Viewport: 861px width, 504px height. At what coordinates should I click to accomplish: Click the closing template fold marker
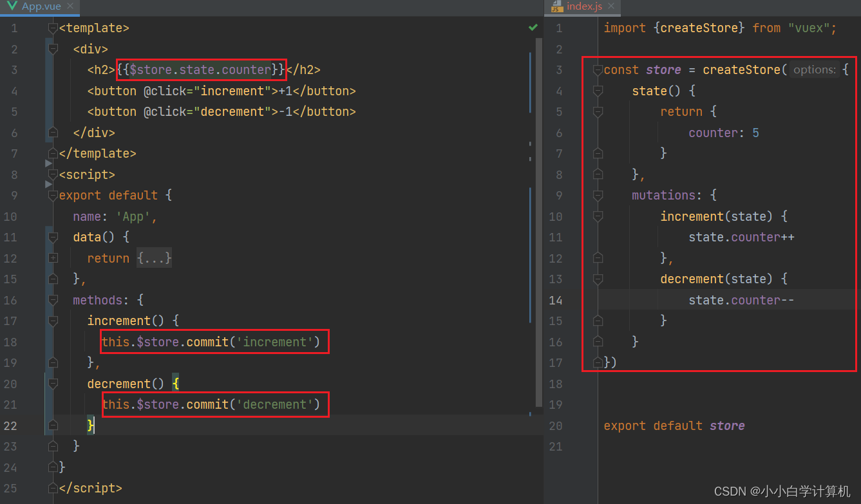pos(53,154)
